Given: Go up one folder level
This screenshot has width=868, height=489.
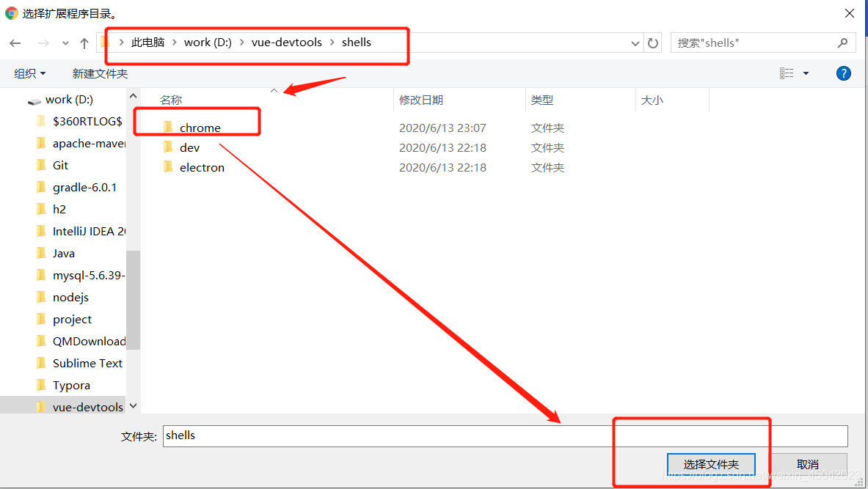Looking at the screenshot, I should coord(84,43).
